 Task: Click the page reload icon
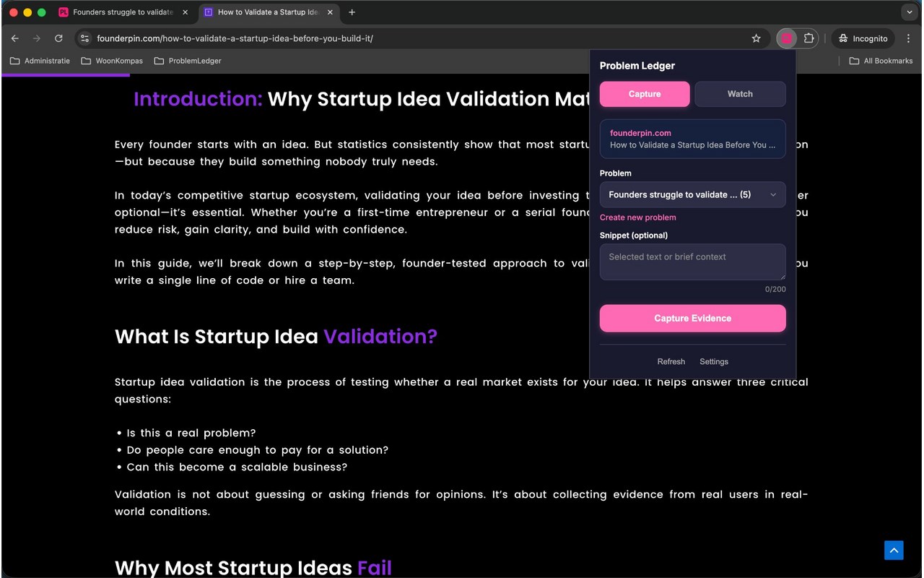pyautogui.click(x=58, y=38)
